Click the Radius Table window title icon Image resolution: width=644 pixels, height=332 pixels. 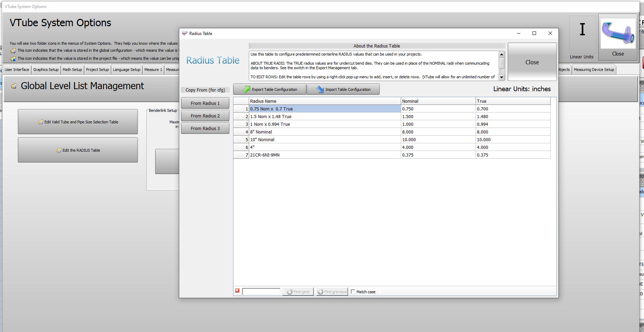click(x=185, y=34)
